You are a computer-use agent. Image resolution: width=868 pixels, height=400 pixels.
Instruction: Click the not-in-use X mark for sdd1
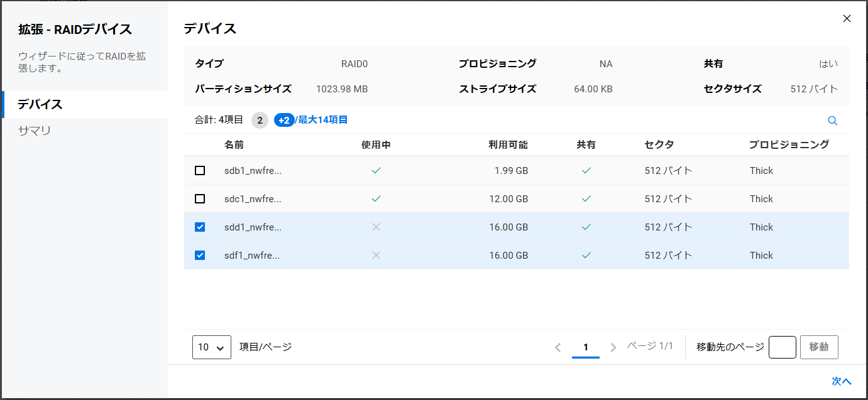coord(376,227)
